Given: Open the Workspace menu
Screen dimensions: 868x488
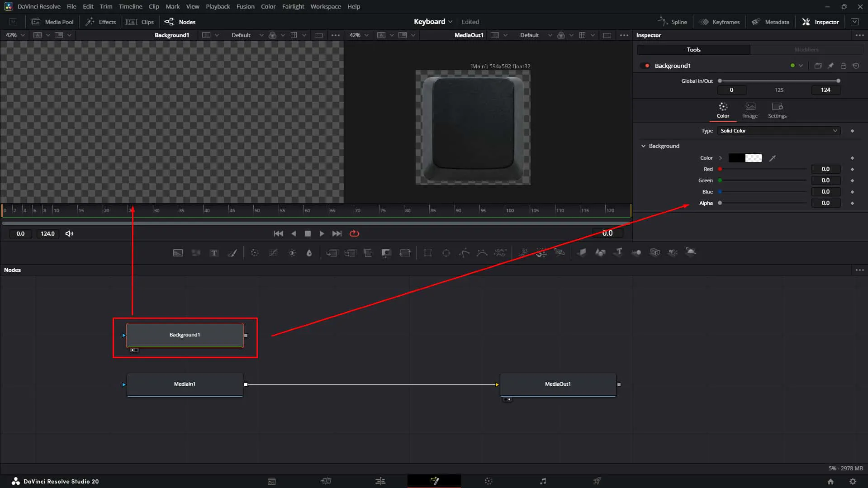Looking at the screenshot, I should click(325, 6).
